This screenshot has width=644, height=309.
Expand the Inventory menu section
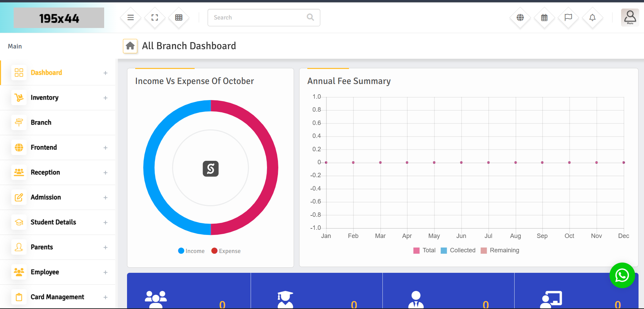pos(45,97)
